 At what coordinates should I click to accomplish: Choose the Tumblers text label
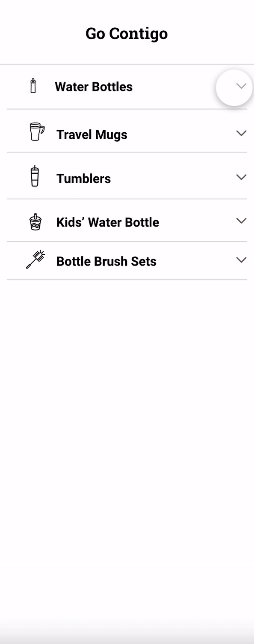point(84,178)
